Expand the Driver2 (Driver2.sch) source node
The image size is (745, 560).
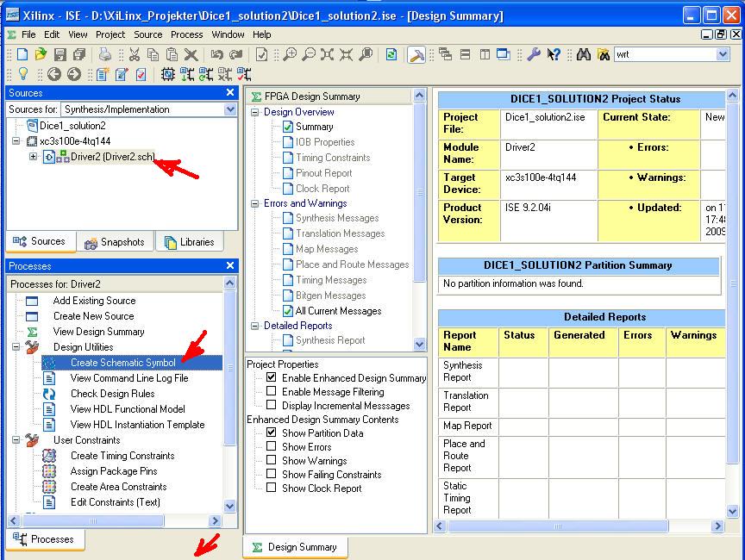(x=33, y=156)
